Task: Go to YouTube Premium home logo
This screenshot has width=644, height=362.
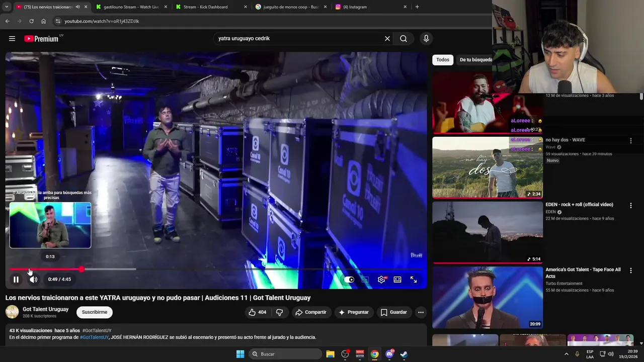Action: [41, 39]
